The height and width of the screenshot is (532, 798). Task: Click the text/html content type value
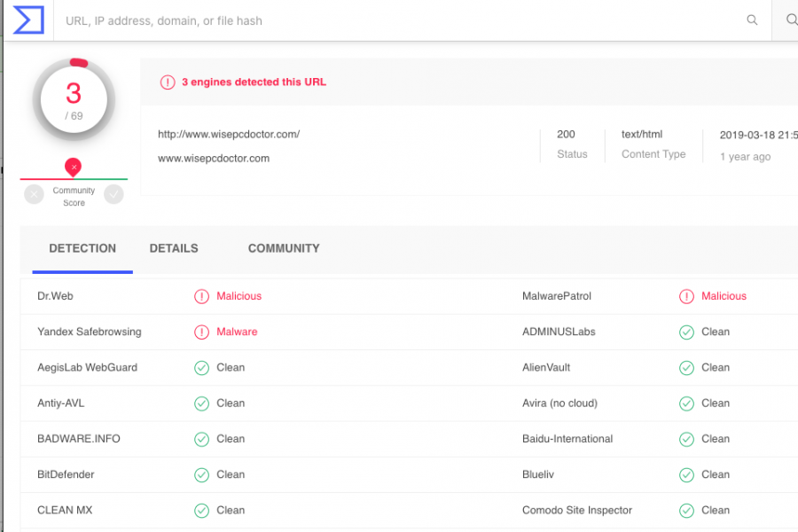pyautogui.click(x=642, y=135)
